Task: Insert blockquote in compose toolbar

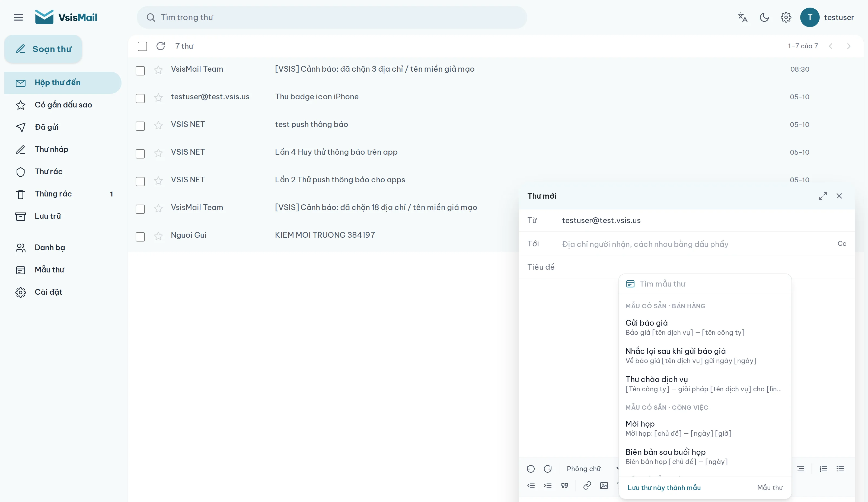Action: 564,485
